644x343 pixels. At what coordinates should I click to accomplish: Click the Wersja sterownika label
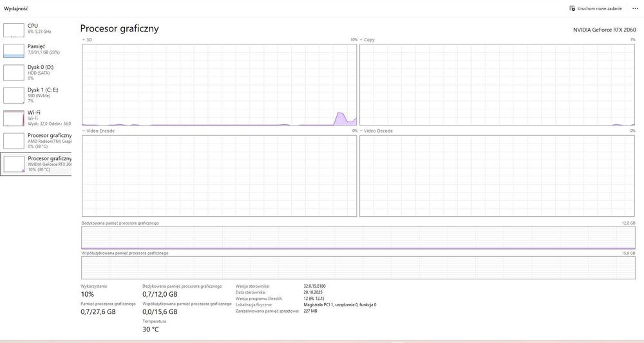pos(253,286)
